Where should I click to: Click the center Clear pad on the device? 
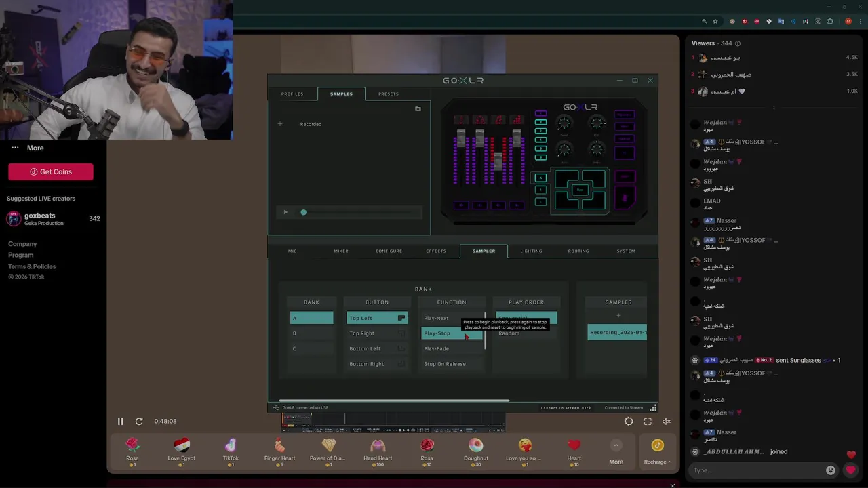[580, 190]
